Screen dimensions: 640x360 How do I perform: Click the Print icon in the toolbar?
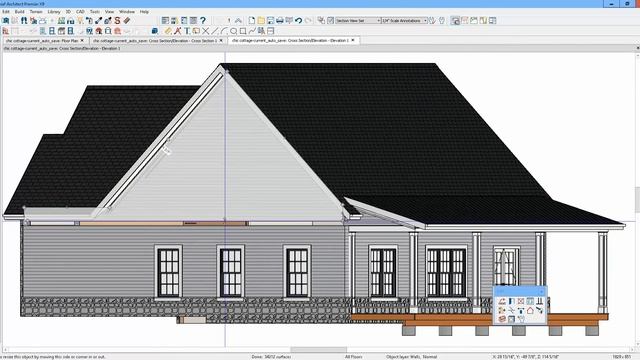pos(280,20)
